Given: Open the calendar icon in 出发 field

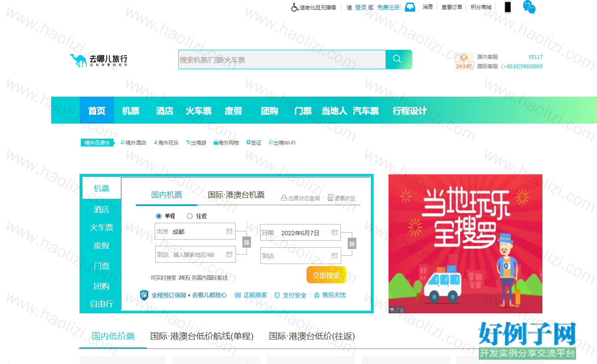Looking at the screenshot, I should pos(229,231).
